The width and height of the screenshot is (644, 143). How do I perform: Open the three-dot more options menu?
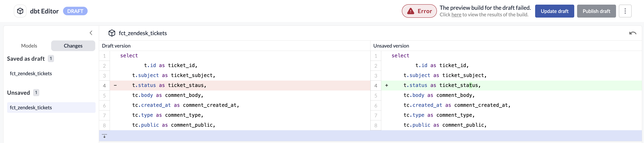tap(625, 11)
